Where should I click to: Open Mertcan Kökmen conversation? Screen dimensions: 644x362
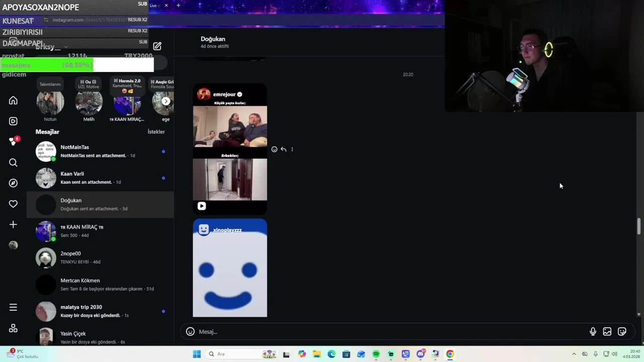pyautogui.click(x=100, y=285)
